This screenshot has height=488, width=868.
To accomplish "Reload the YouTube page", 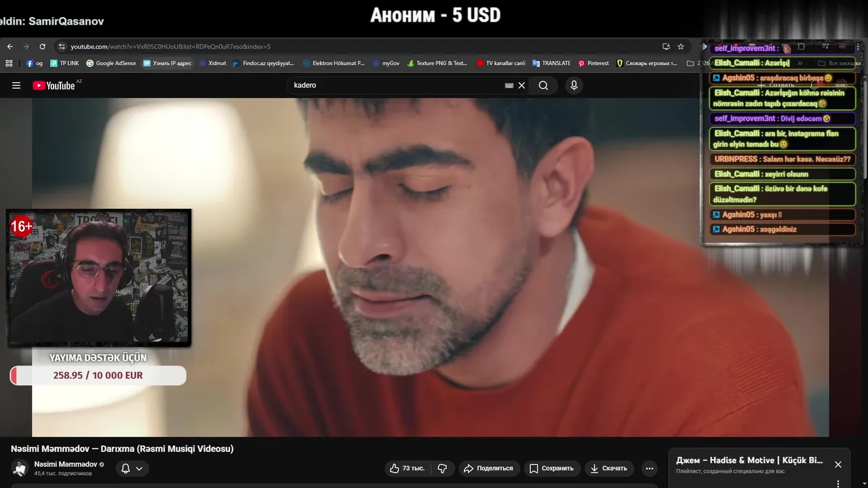I will point(43,47).
